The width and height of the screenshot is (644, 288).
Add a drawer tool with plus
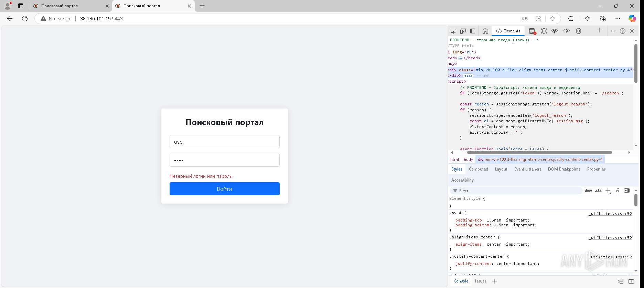495,281
